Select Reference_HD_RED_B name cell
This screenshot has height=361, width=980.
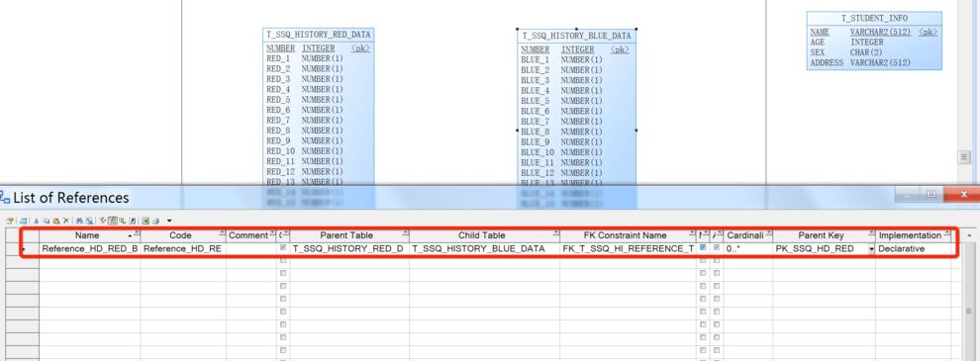(90, 248)
